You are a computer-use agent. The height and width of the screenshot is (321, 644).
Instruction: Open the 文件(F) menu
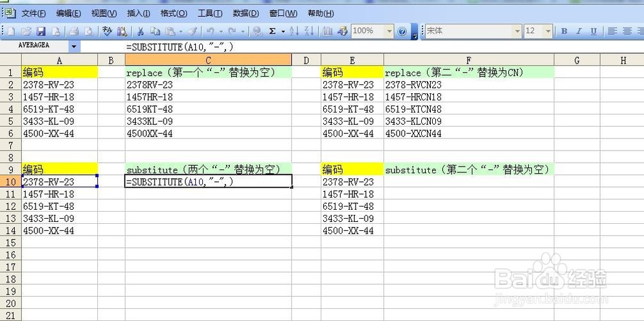pyautogui.click(x=33, y=14)
